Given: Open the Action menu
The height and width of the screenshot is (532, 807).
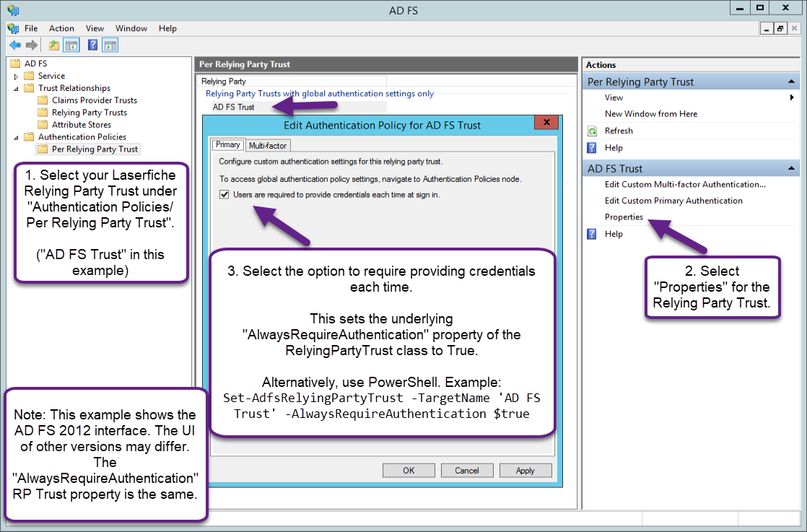Looking at the screenshot, I should pos(61,28).
